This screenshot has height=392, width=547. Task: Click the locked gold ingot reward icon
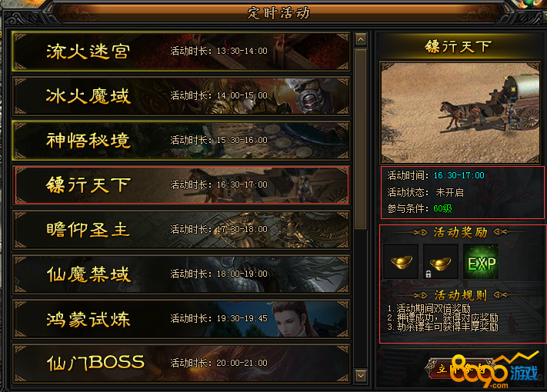coord(441,261)
